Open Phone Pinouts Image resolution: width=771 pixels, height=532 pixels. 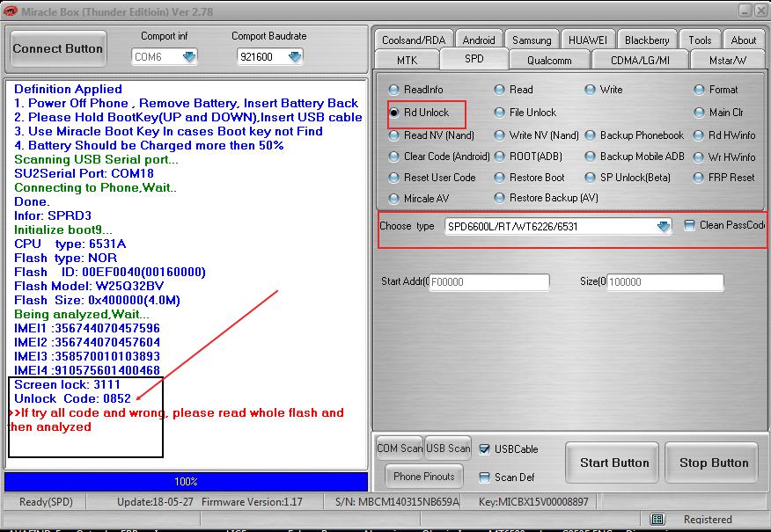pos(424,476)
